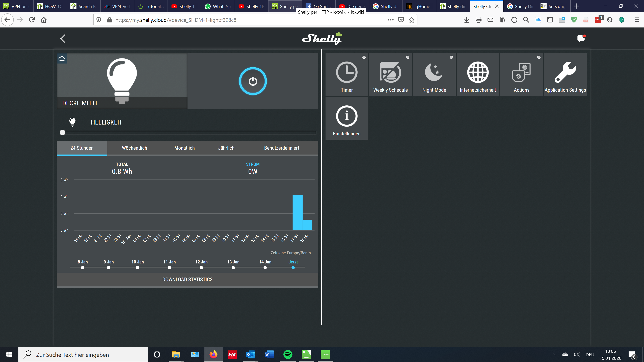This screenshot has height=362, width=644.
Task: Open Application Settings wrench tile
Action: pyautogui.click(x=565, y=74)
